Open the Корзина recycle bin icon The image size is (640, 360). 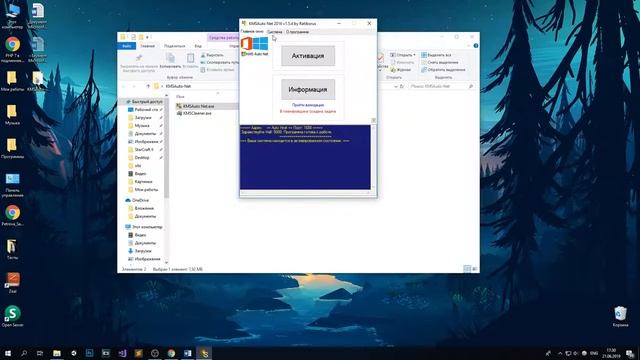pos(620,317)
